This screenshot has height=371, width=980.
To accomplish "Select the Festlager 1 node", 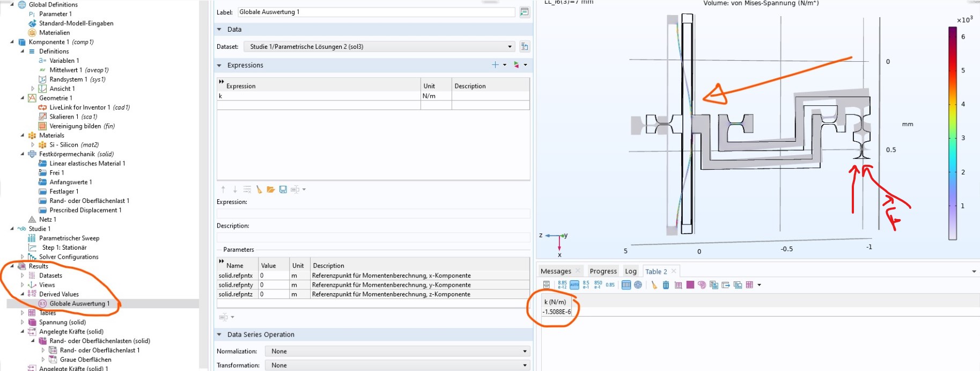I will coord(64,191).
